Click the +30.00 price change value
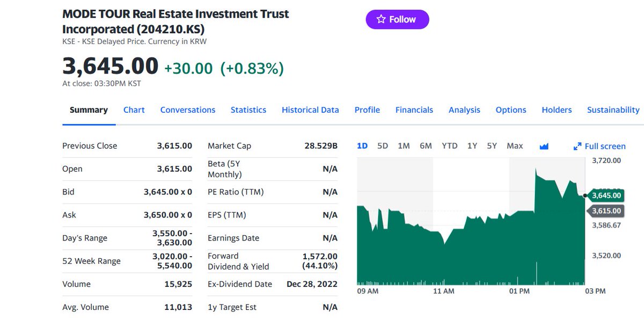This screenshot has width=644, height=334. (188, 68)
